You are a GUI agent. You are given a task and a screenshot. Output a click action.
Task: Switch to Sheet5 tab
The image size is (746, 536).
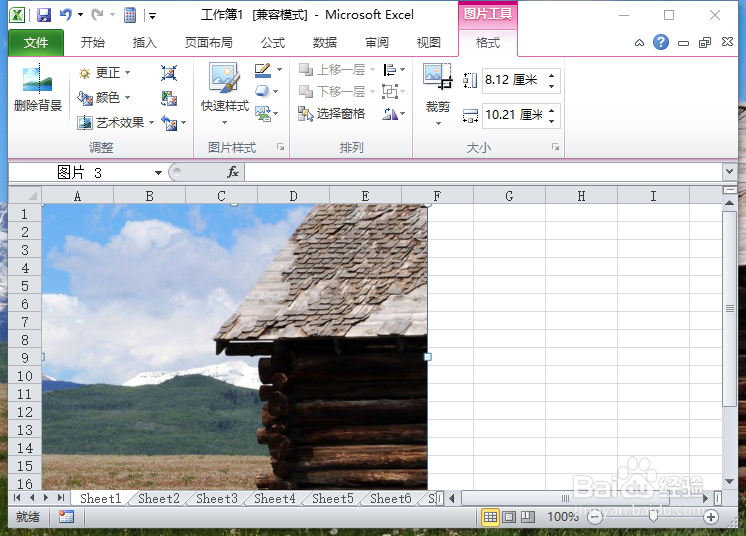[x=333, y=498]
